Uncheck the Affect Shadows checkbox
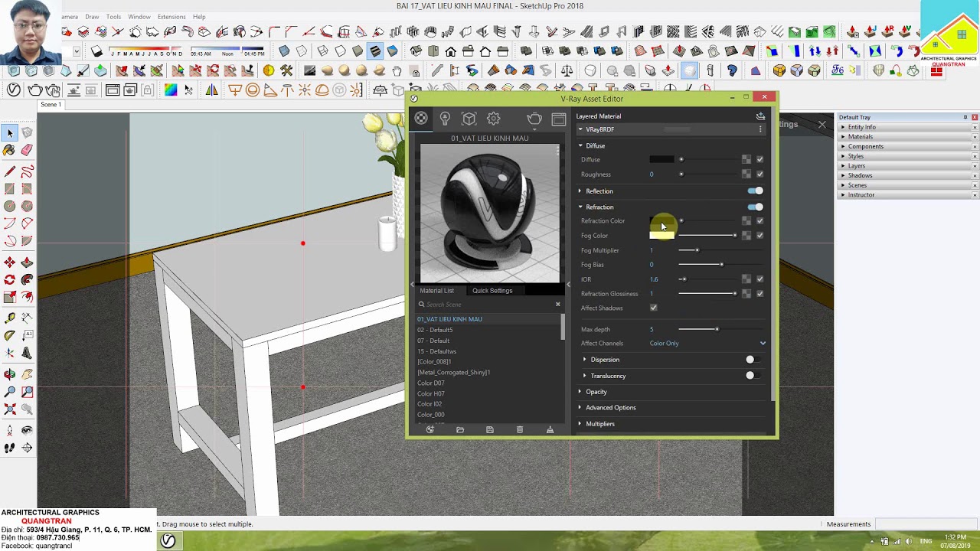 point(653,308)
